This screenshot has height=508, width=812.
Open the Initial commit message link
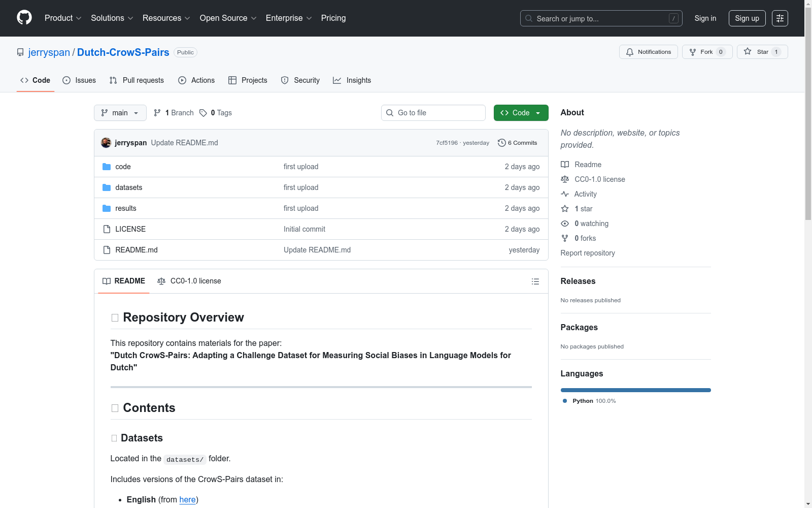(x=304, y=229)
